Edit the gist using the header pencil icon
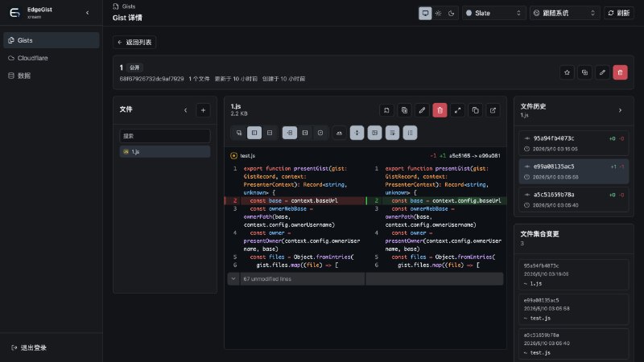 (602, 72)
